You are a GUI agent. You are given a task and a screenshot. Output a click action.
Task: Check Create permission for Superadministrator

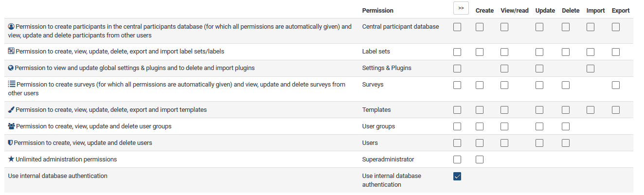click(480, 160)
